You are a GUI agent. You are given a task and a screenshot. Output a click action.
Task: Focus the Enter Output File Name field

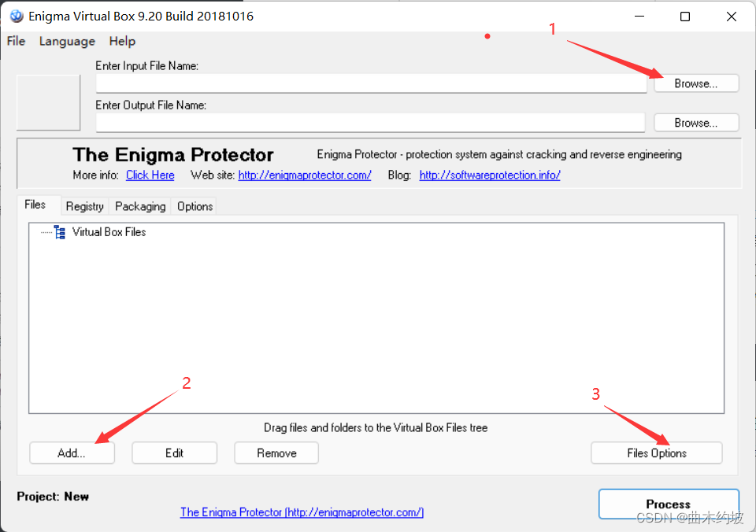pyautogui.click(x=370, y=123)
